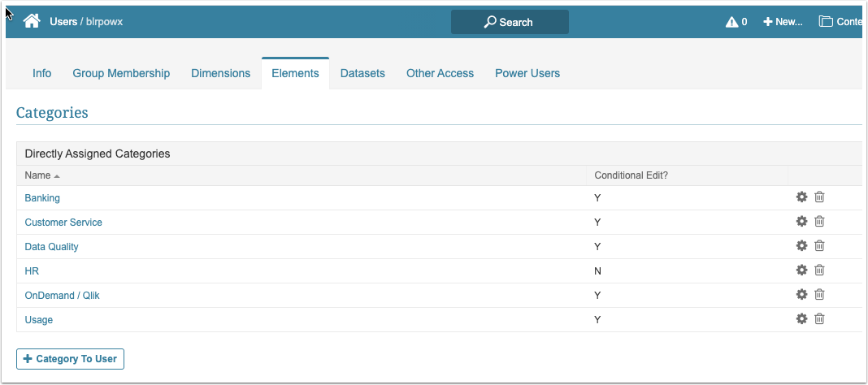Open the Content menu in header

coord(840,22)
